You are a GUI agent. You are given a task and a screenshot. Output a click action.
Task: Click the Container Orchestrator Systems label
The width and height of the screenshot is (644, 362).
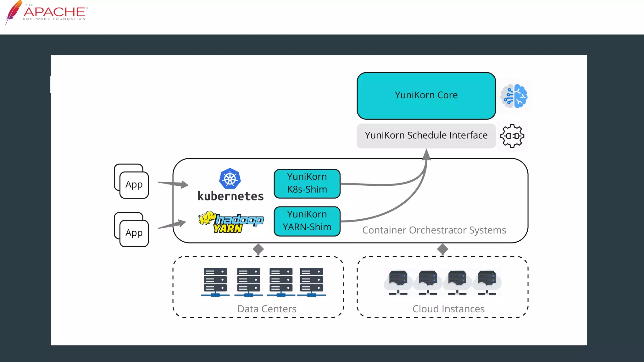(x=434, y=230)
